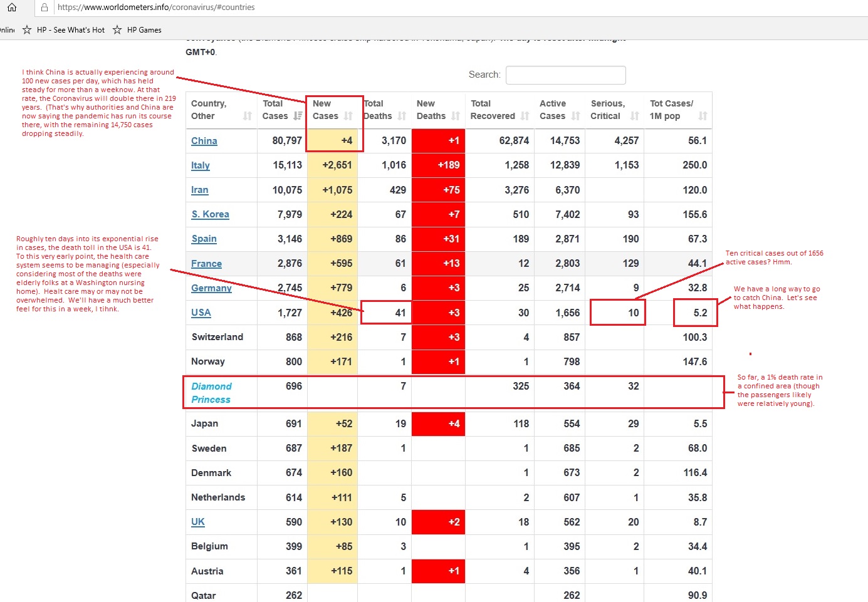Screen dimensions: 868x602
Task: Click Italy Tot Cases/1M value 250.0
Action: tap(695, 165)
